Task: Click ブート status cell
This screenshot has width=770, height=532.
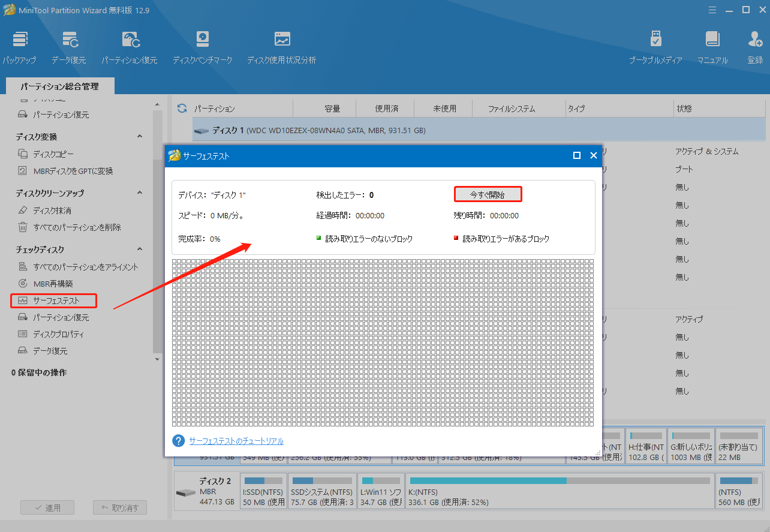Action: click(x=684, y=170)
